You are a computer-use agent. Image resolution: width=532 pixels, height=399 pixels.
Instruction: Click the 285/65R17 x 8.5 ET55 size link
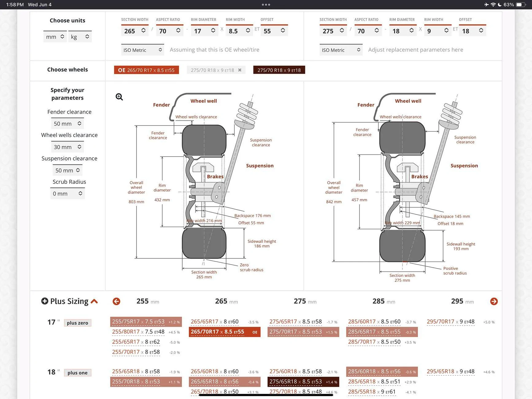(374, 332)
